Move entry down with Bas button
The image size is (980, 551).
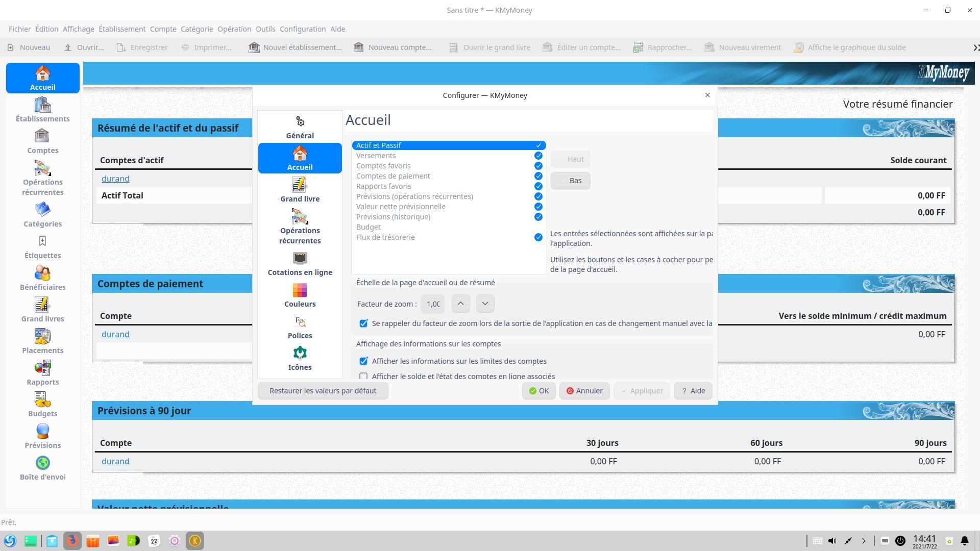point(571,181)
